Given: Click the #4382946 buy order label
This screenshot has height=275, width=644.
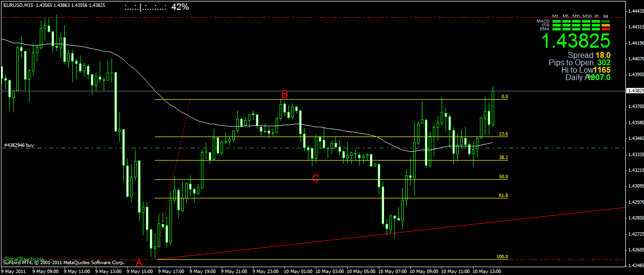Looking at the screenshot, I should pyautogui.click(x=19, y=145).
